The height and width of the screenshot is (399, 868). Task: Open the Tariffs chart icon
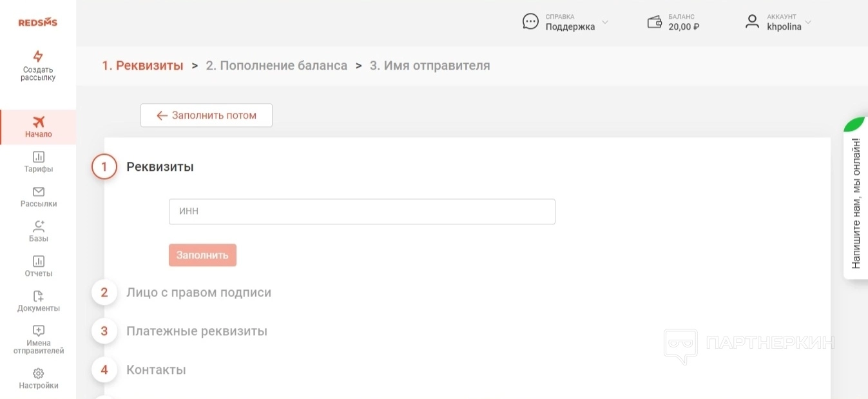[x=38, y=157]
